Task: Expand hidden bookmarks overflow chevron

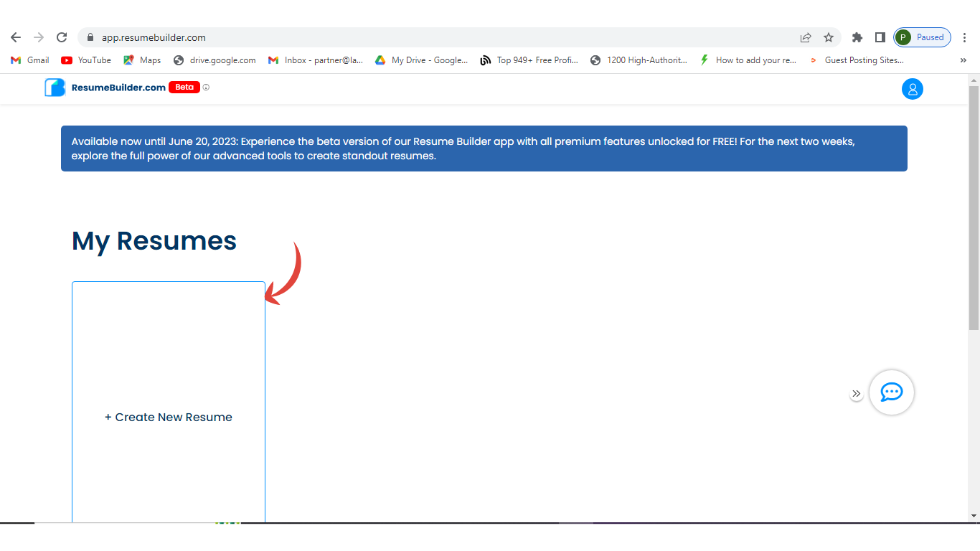Action: point(963,60)
